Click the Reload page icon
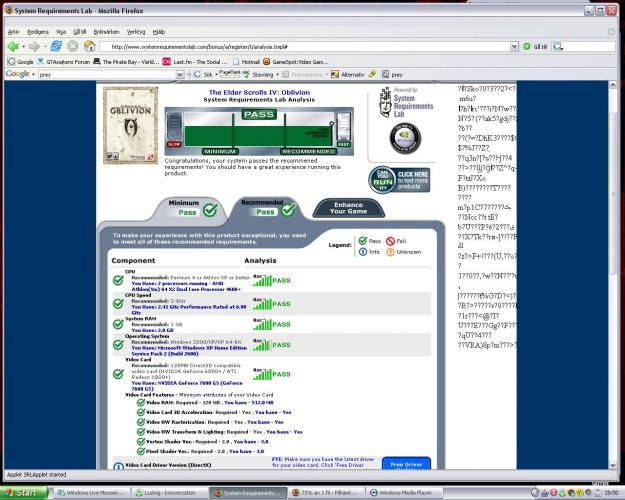Image resolution: width=625 pixels, height=500 pixels. pyautogui.click(x=57, y=46)
